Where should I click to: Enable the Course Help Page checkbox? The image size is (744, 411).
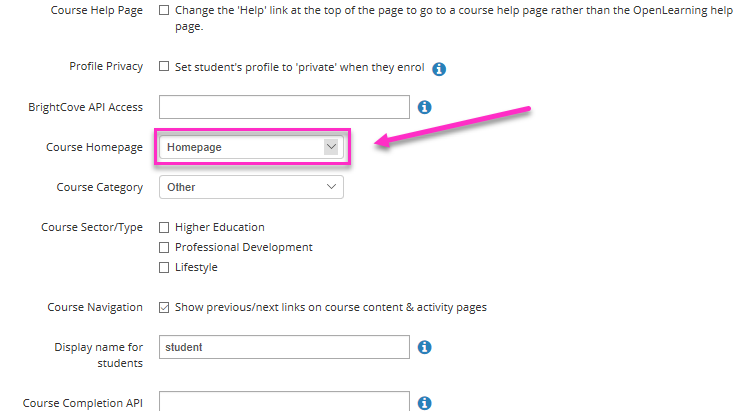pos(164,10)
